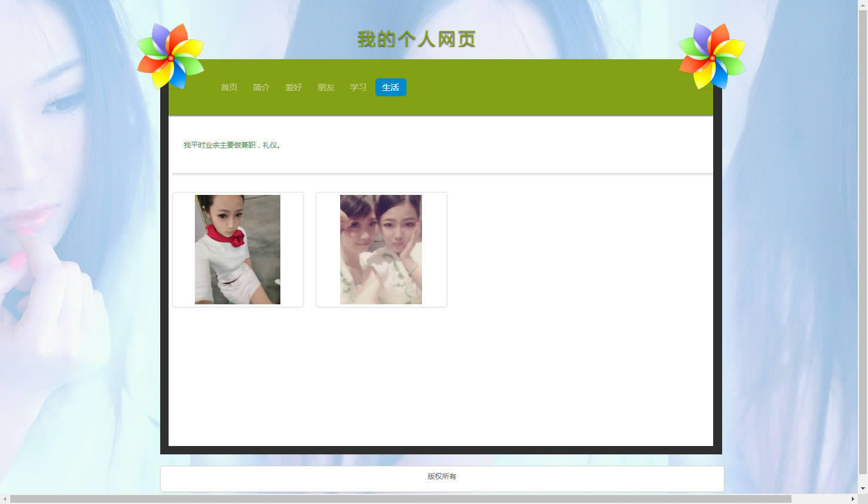Click the left colorful pinwheel icon
This screenshot has width=868, height=504.
coord(170,57)
